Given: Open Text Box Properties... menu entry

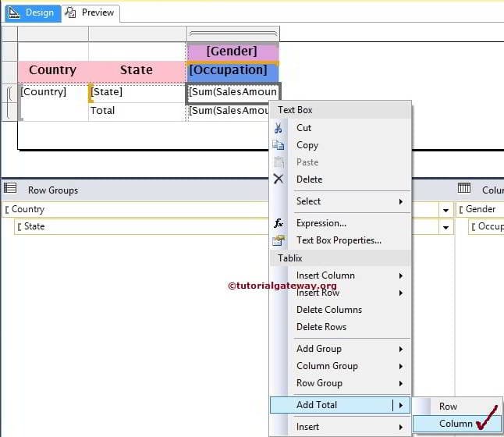Looking at the screenshot, I should coord(340,240).
